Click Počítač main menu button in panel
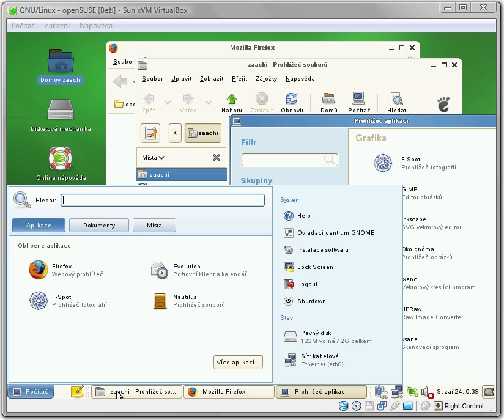The height and width of the screenshot is (420, 504). (x=31, y=392)
